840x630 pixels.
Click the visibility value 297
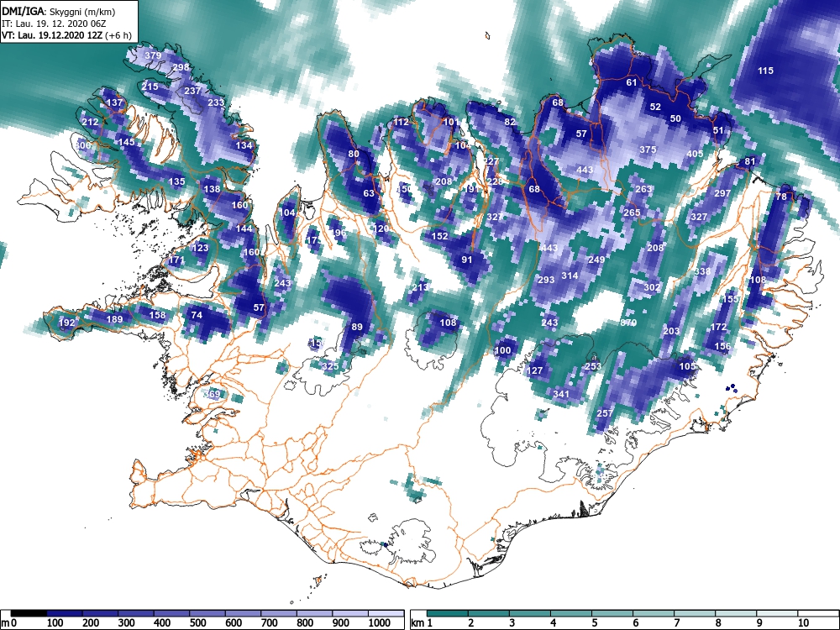click(x=722, y=193)
